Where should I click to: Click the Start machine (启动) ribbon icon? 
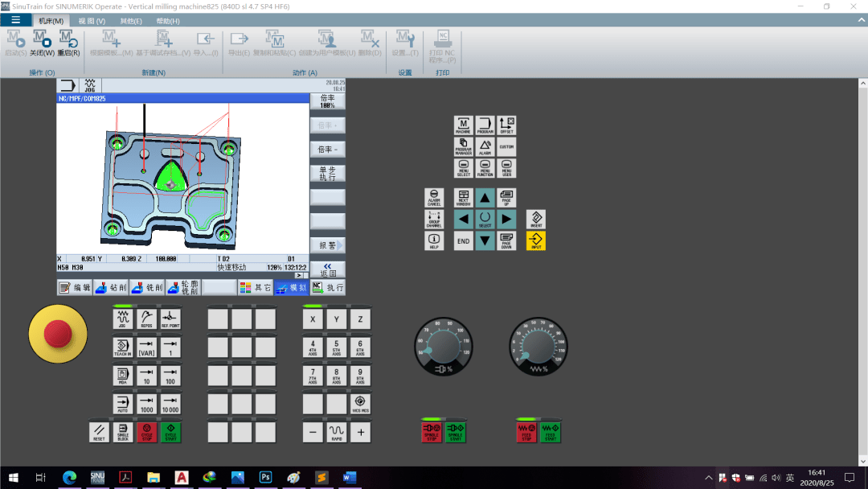pos(15,43)
